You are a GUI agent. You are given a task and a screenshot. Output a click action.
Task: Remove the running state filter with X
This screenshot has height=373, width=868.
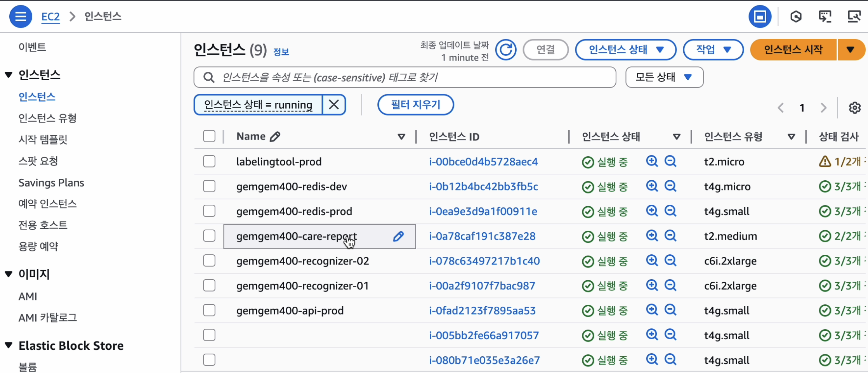coord(334,105)
